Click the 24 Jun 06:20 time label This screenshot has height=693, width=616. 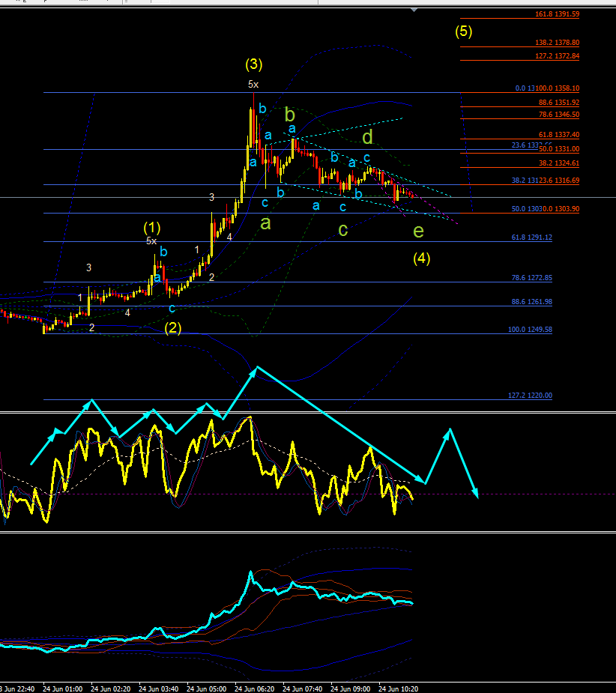(x=254, y=689)
